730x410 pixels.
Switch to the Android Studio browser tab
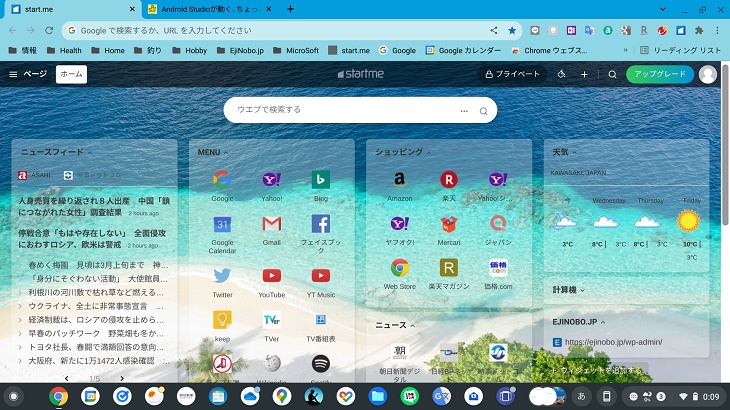[x=210, y=9]
